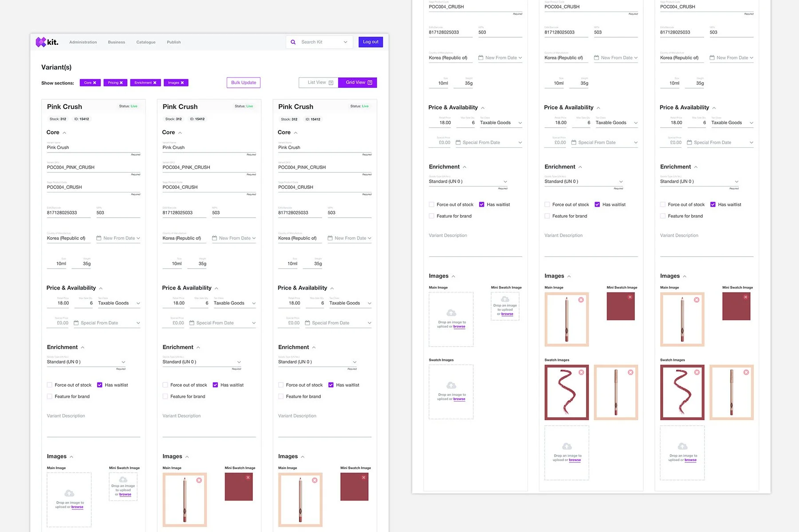The image size is (799, 532).
Task: Remove the Core section chip via its x
Action: click(94, 83)
